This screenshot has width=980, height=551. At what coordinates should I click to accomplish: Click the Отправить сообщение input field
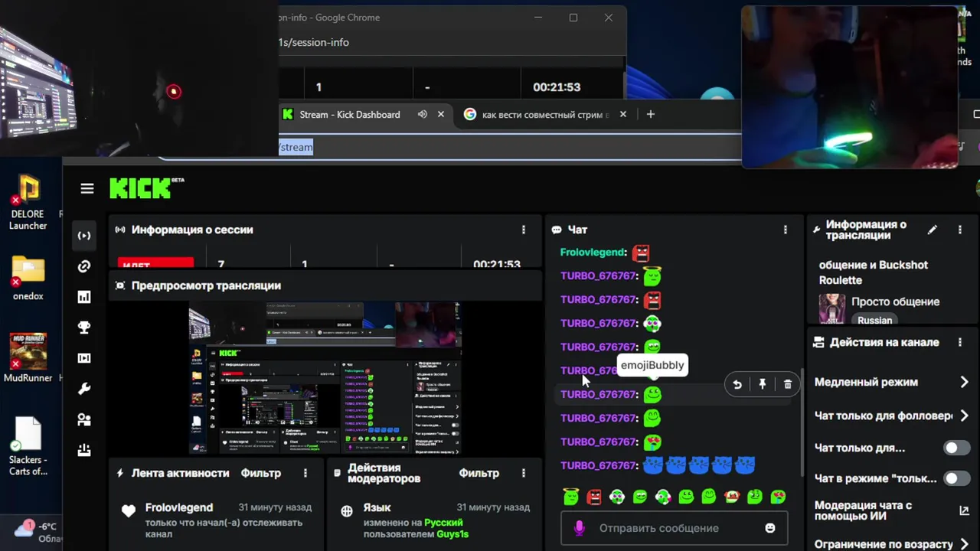tap(674, 528)
